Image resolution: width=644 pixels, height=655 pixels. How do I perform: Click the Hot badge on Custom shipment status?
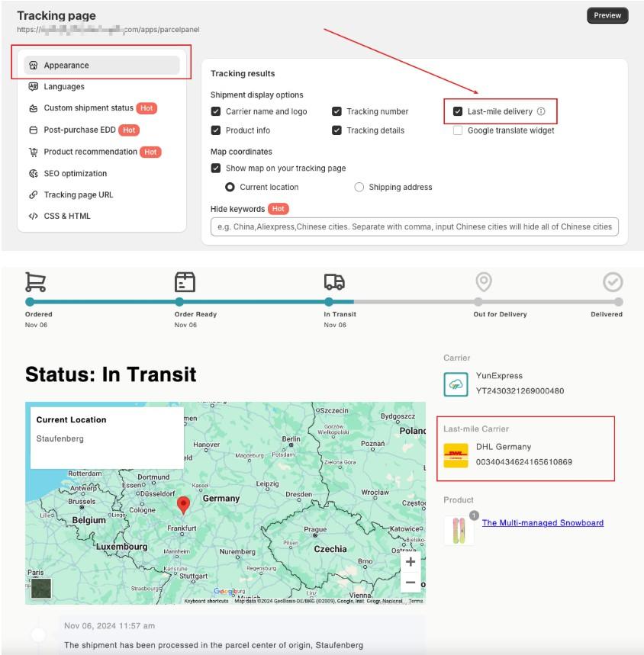[x=147, y=108]
